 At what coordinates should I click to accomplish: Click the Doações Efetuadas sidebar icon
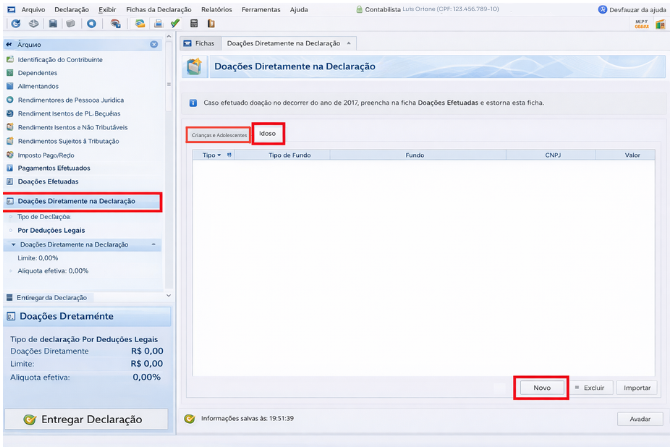coord(9,182)
